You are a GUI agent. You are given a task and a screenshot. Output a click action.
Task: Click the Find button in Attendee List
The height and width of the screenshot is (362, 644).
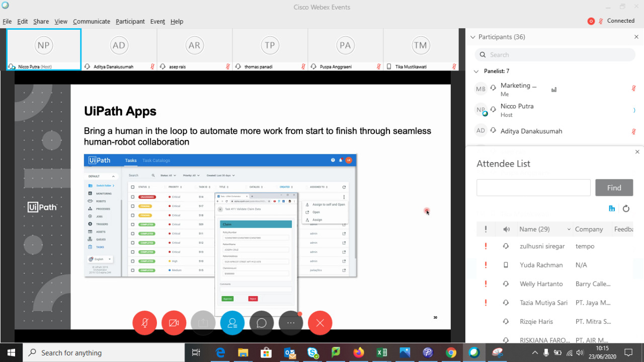[614, 188]
